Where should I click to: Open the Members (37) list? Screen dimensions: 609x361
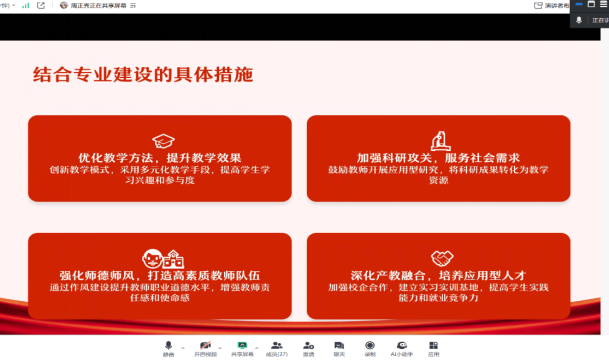277,348
